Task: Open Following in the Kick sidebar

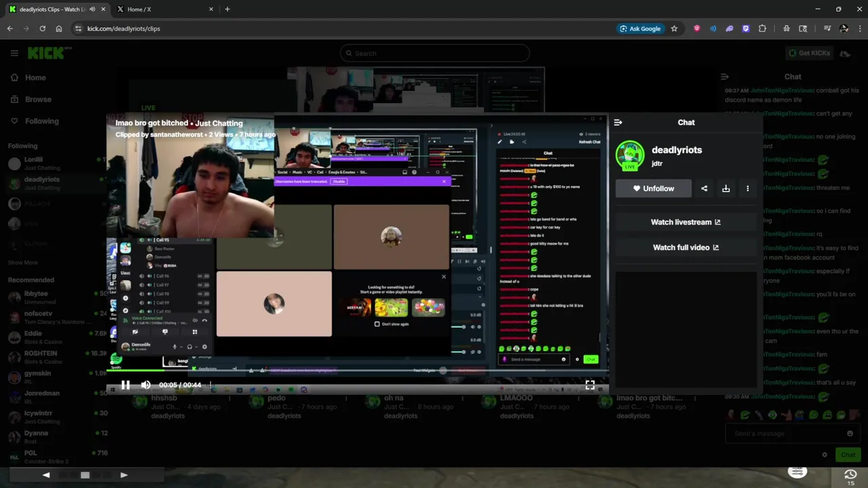Action: pos(41,121)
